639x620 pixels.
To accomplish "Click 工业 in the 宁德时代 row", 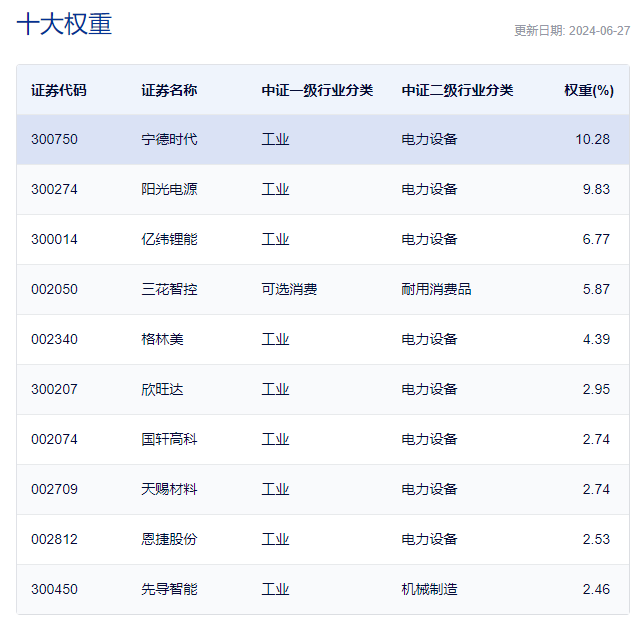I will point(275,139).
